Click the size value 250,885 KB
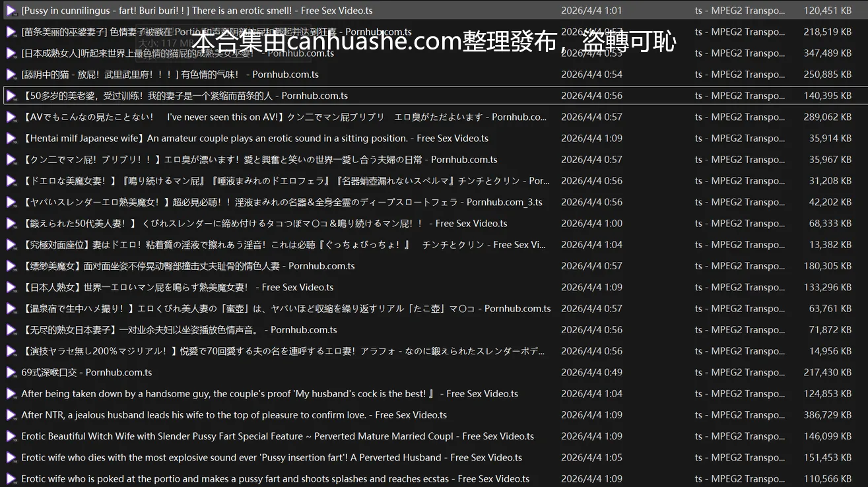The image size is (868, 487). 828,75
